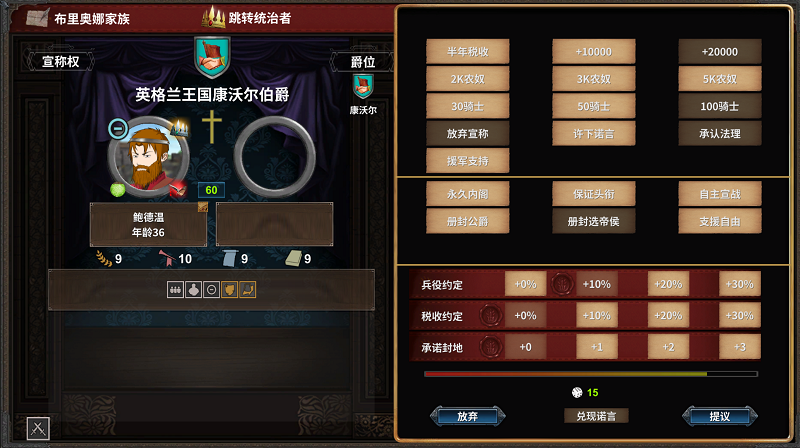This screenshot has width=800, height=448.
Task: Click the crossed swords icon at bottom left
Action: pyautogui.click(x=38, y=429)
